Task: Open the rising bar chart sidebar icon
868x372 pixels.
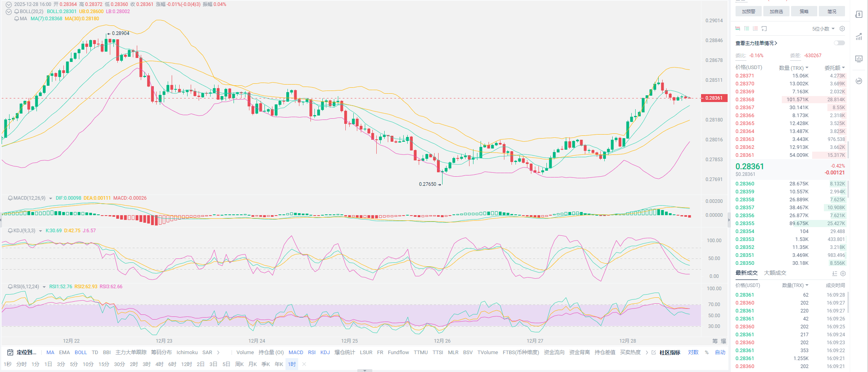Action: (x=859, y=37)
